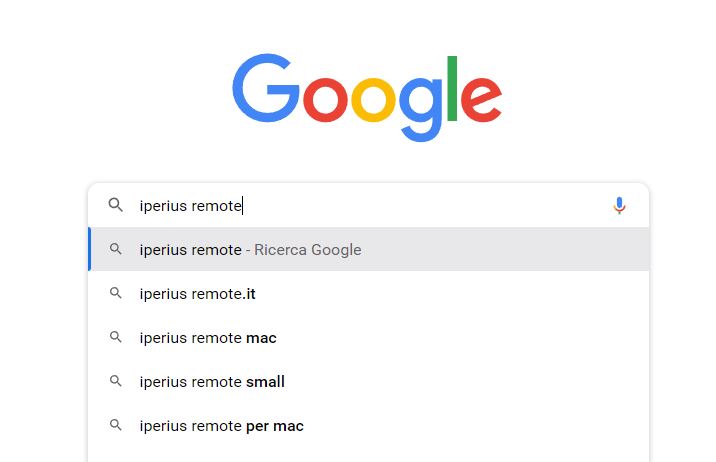Screen dimensions: 716x462
Task: Click the magnifier icon beside 'iperius remote.it'
Action: 116,293
